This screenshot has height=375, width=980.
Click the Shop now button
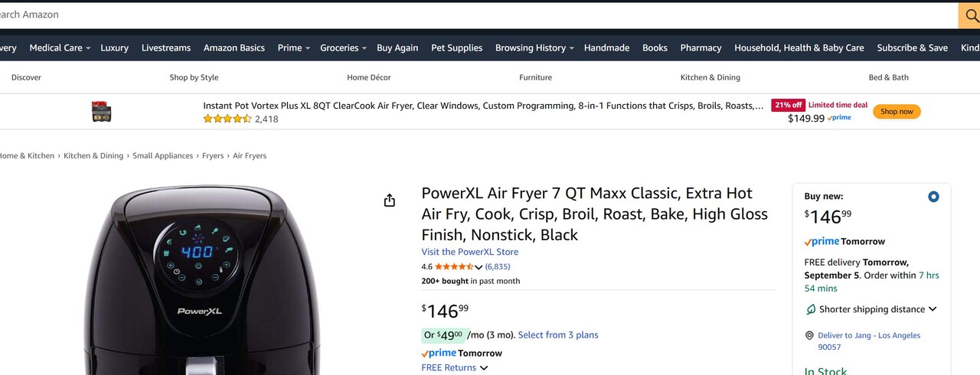point(897,112)
